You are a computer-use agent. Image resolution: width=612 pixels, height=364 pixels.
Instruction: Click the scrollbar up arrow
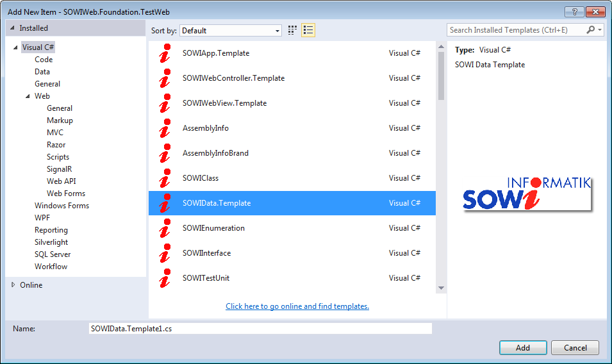click(x=441, y=46)
